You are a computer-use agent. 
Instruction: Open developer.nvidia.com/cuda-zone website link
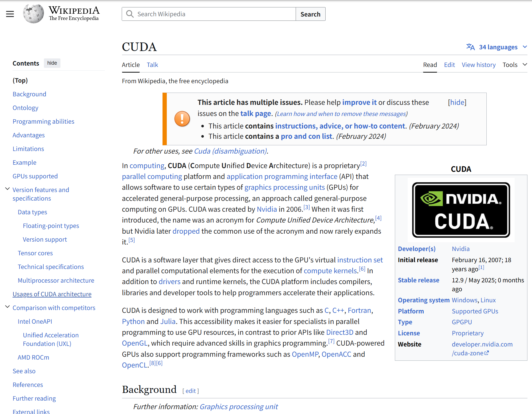point(482,348)
